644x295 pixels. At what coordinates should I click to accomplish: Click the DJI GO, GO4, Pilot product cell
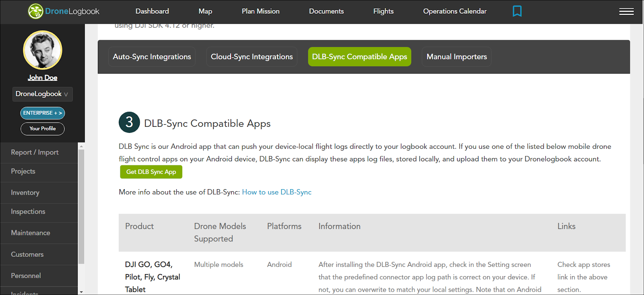153,277
